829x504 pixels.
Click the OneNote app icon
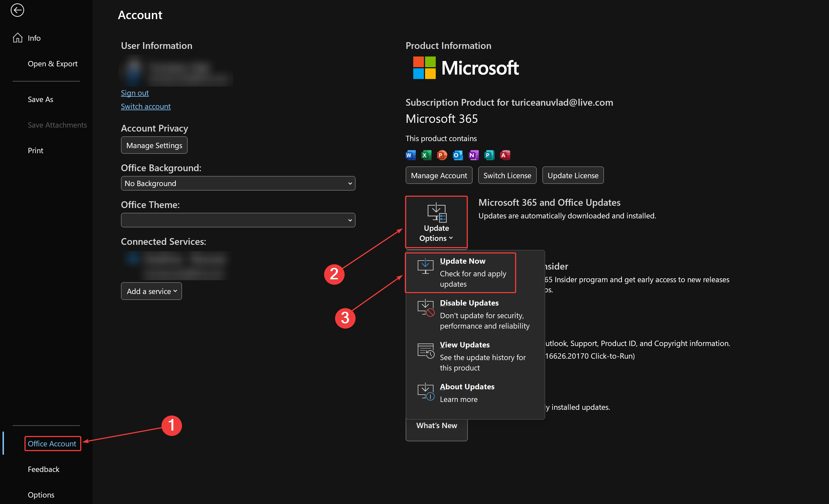click(x=473, y=155)
